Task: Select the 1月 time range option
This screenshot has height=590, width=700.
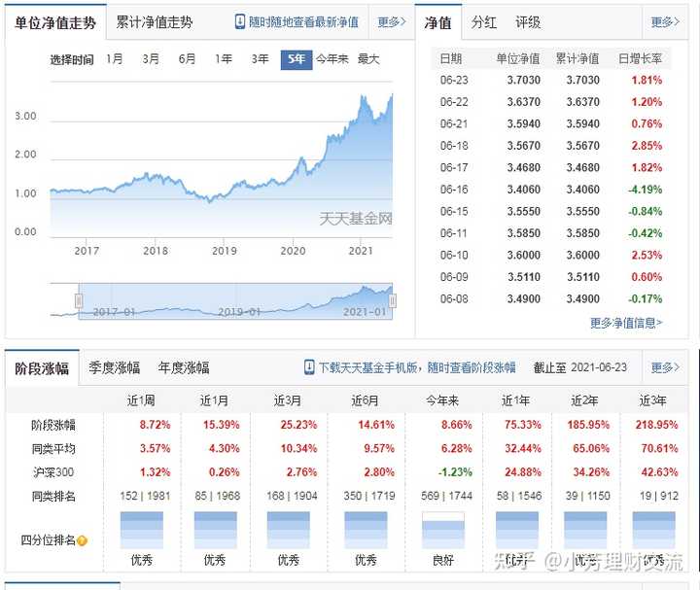Action: pos(115,59)
